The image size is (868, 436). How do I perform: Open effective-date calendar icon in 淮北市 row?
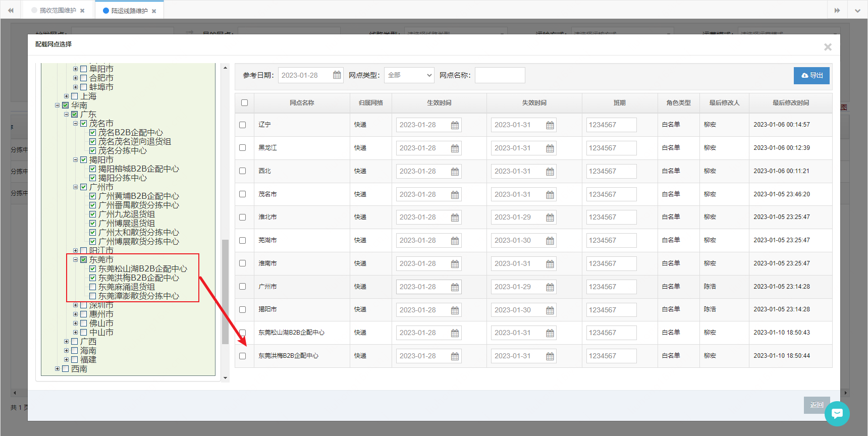(455, 217)
